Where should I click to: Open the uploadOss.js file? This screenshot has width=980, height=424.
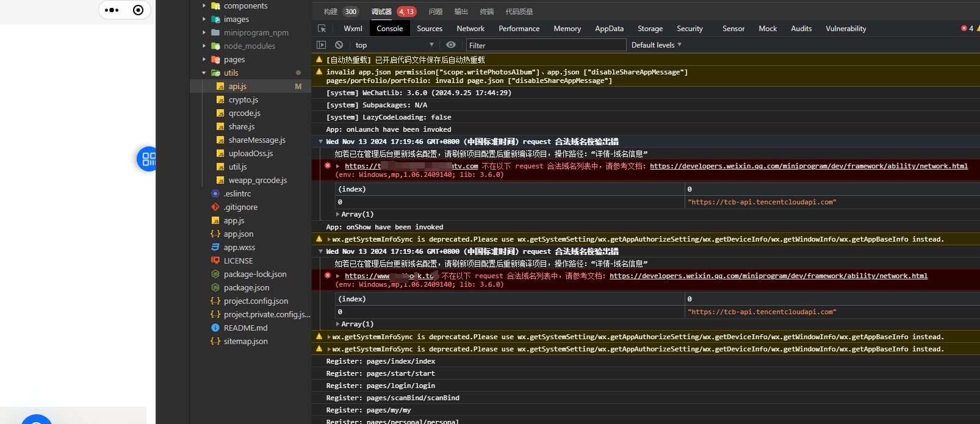(x=251, y=154)
